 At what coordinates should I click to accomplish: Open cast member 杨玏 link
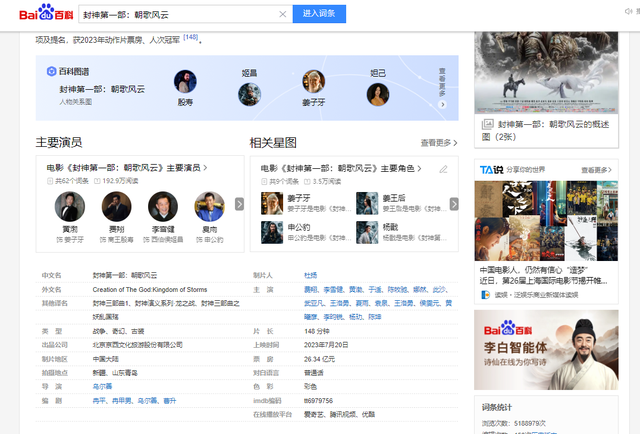(356, 317)
